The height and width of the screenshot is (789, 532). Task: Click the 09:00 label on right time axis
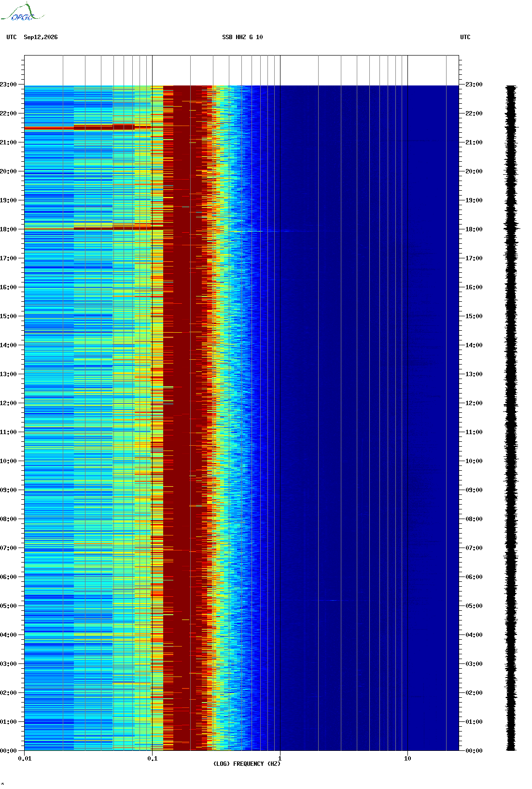pos(474,490)
